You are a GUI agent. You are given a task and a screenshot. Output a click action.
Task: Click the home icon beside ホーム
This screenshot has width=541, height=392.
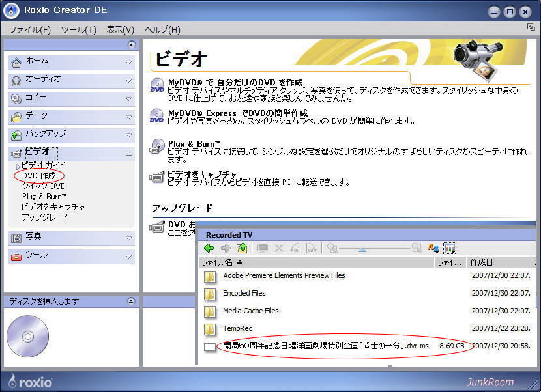pos(16,63)
